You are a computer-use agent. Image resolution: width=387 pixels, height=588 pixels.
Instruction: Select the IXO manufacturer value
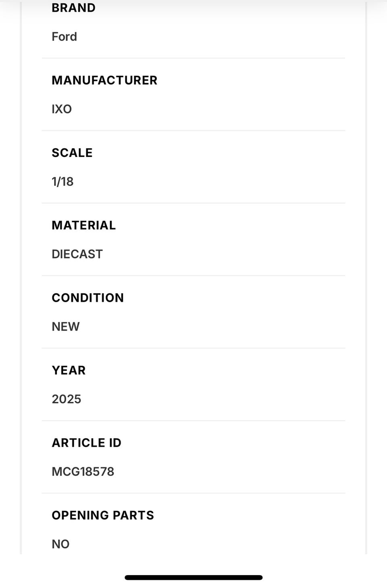(x=62, y=109)
